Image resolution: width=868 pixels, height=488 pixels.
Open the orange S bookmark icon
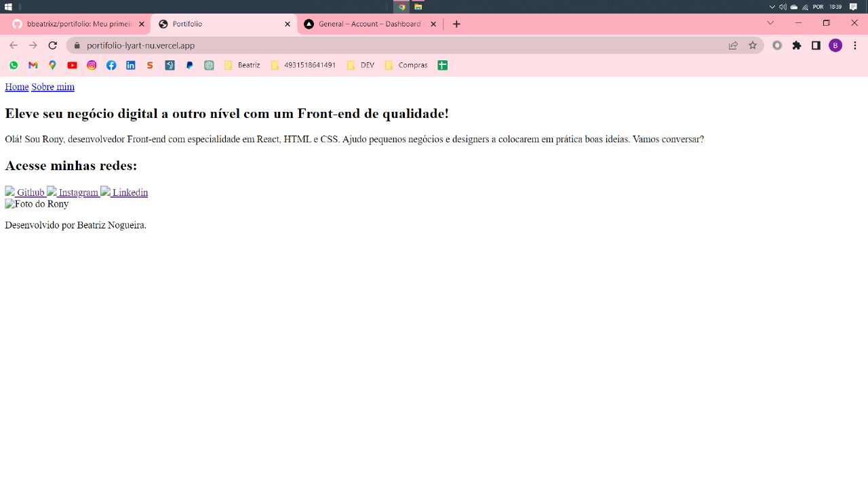(x=150, y=65)
